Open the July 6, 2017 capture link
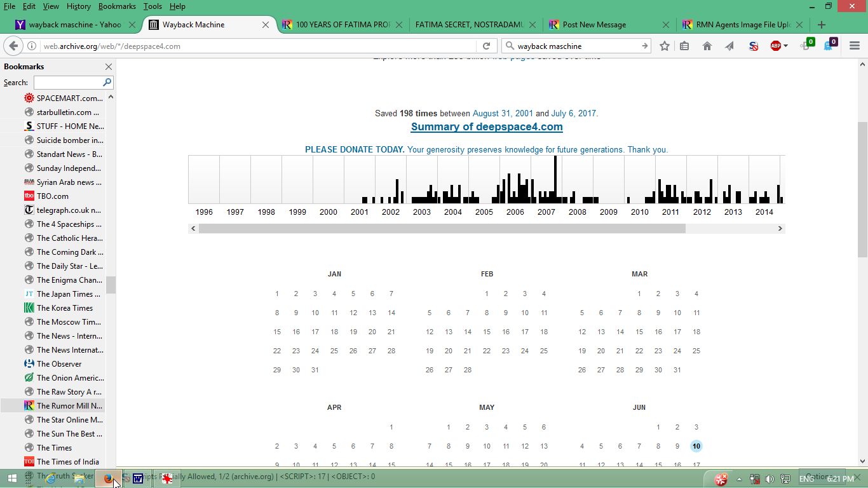Viewport: 868px width, 488px height. tap(573, 113)
